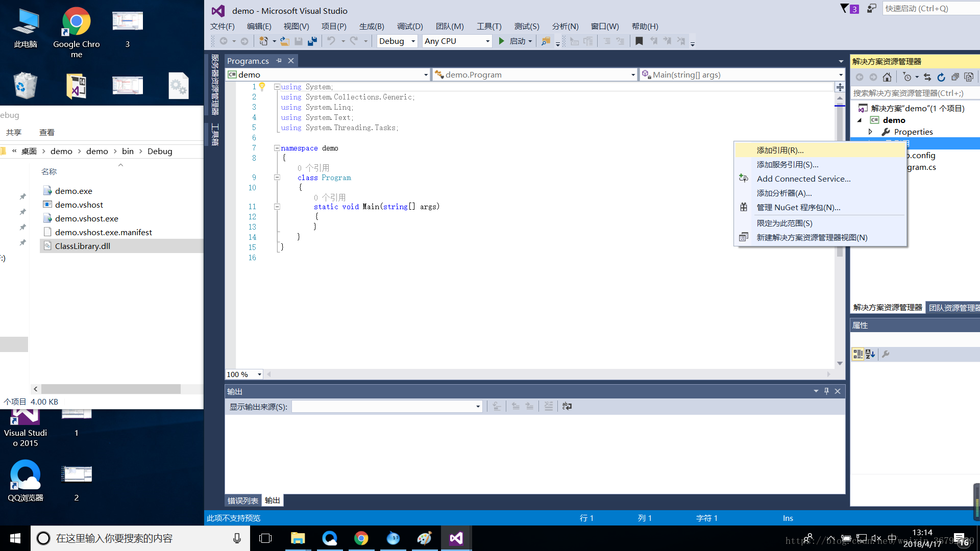Screen dimensions: 980x551
Task: Click Visual Studio icon in taskbar
Action: (456, 538)
